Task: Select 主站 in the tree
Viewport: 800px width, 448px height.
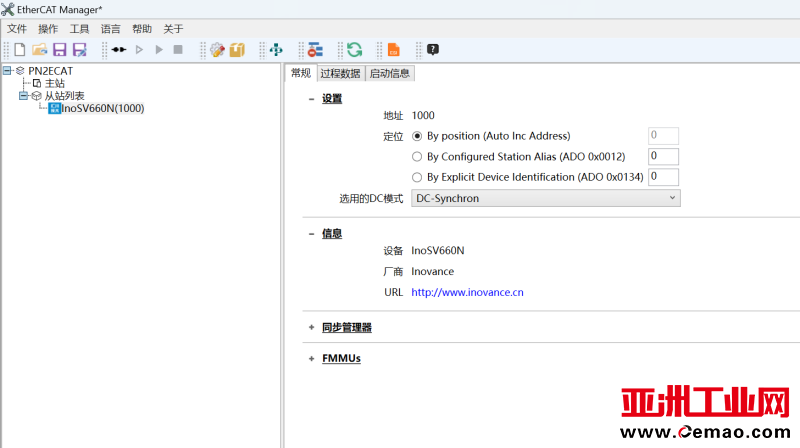Action: click(55, 83)
